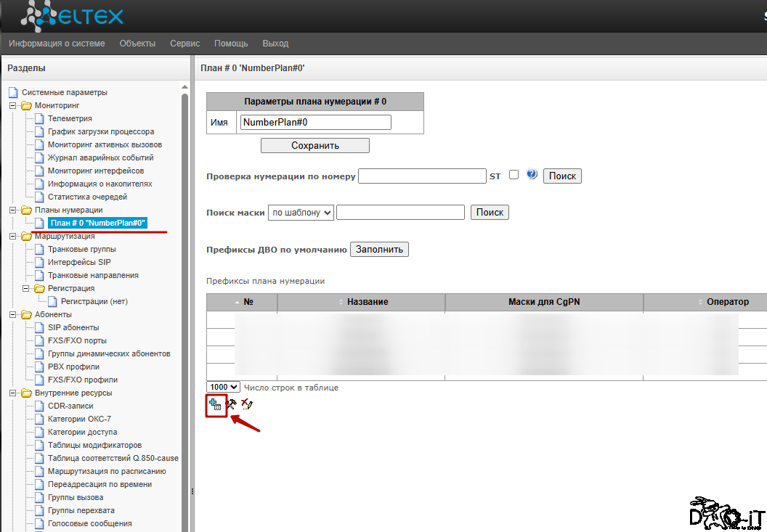Image resolution: width=767 pixels, height=532 pixels.
Task: Click Поиск next to numbering check field
Action: pos(562,176)
